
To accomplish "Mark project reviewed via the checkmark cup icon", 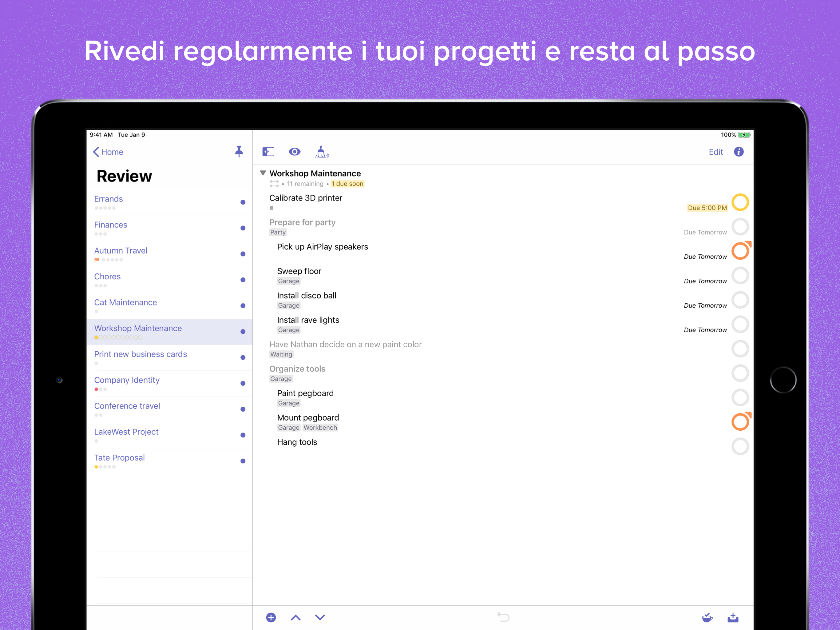I will (707, 617).
